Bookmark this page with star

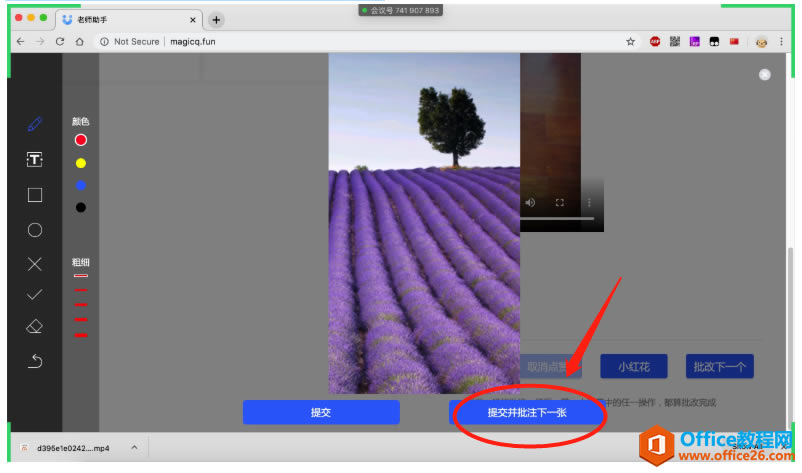[630, 41]
